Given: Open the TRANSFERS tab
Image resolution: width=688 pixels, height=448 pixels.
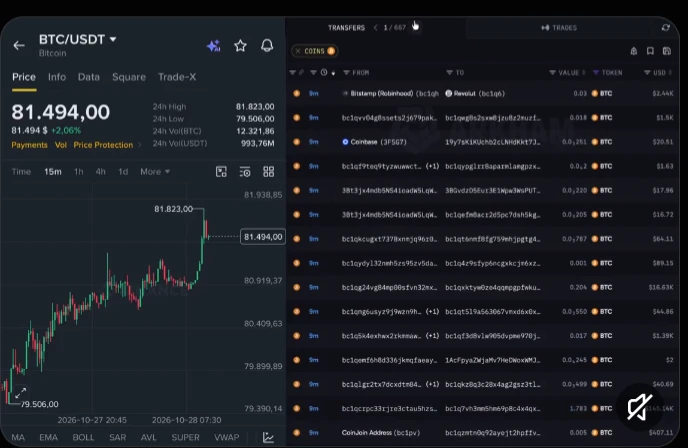Looking at the screenshot, I should tap(346, 28).
